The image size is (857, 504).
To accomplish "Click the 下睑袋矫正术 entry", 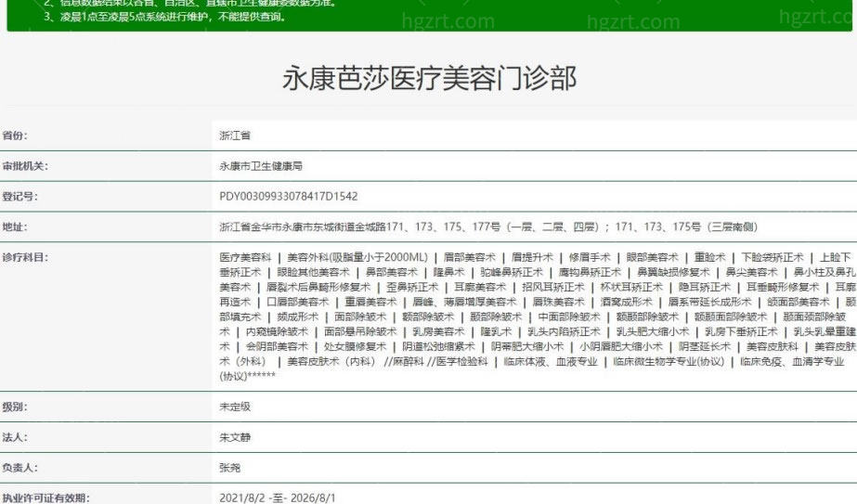I will [773, 257].
